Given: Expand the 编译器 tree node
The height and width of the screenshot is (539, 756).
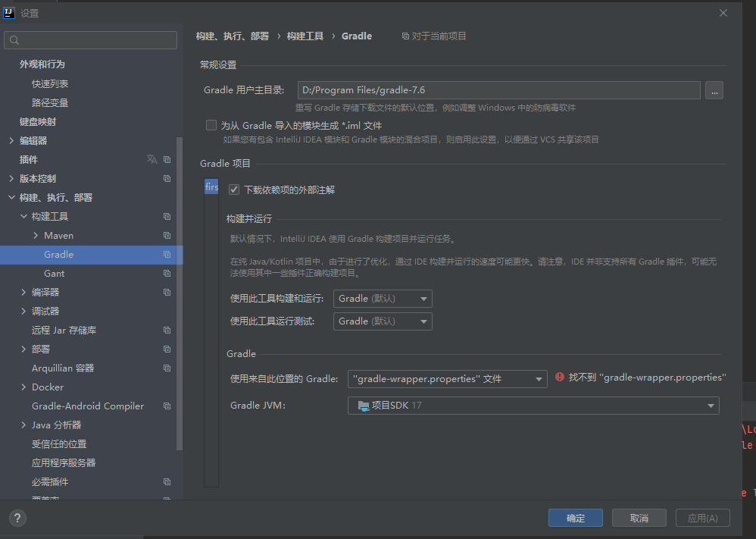Looking at the screenshot, I should pos(23,293).
